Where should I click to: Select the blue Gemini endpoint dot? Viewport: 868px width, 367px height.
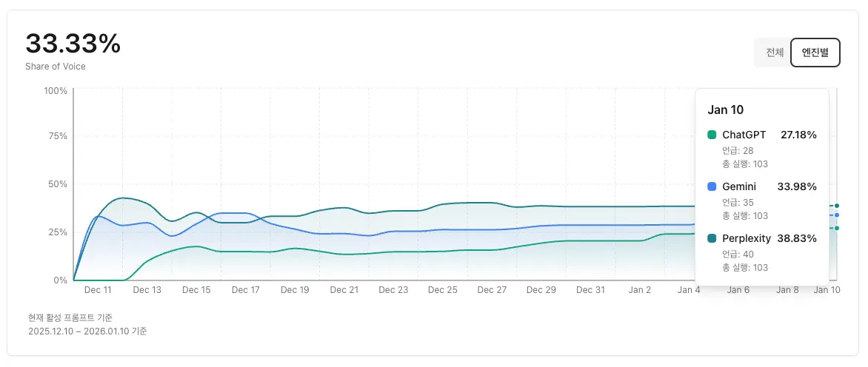point(837,215)
